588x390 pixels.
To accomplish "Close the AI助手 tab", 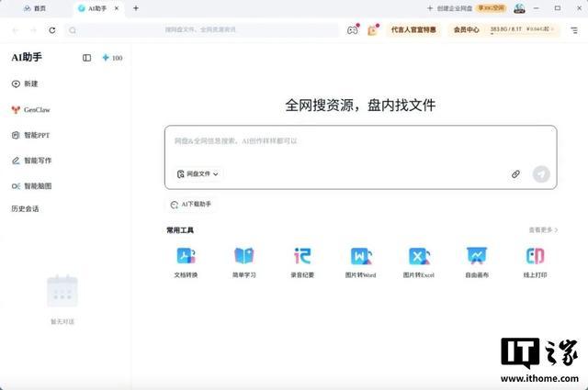I will pyautogui.click(x=117, y=8).
